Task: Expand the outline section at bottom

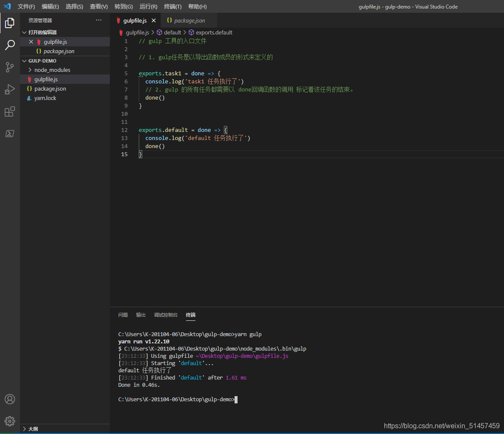Action: click(x=24, y=429)
